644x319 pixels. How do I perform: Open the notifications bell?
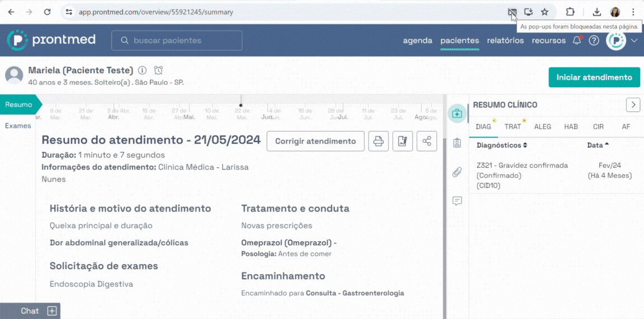[577, 40]
